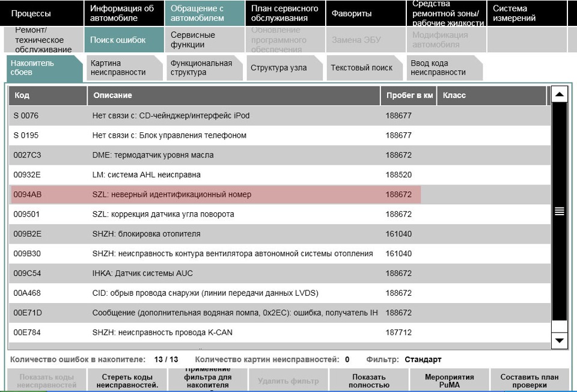The height and width of the screenshot is (392, 577).
Task: Click the fault list scrollbar thumb
Action: (x=560, y=211)
